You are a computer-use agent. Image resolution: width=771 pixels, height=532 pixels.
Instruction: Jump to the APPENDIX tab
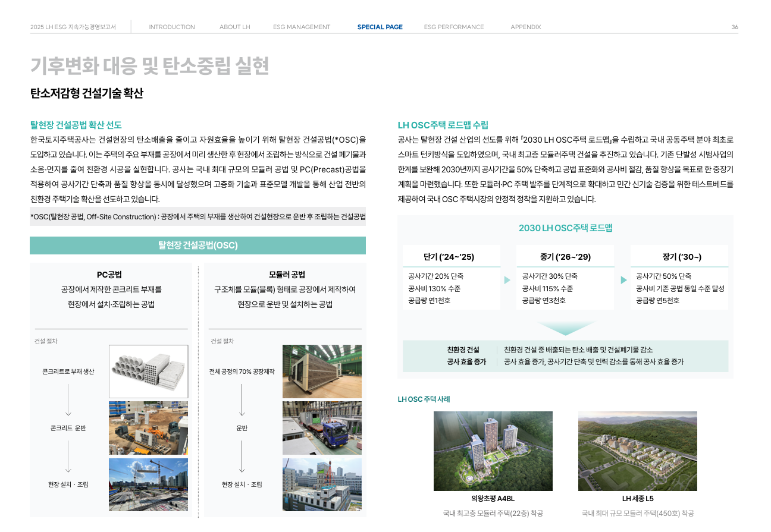tap(526, 27)
